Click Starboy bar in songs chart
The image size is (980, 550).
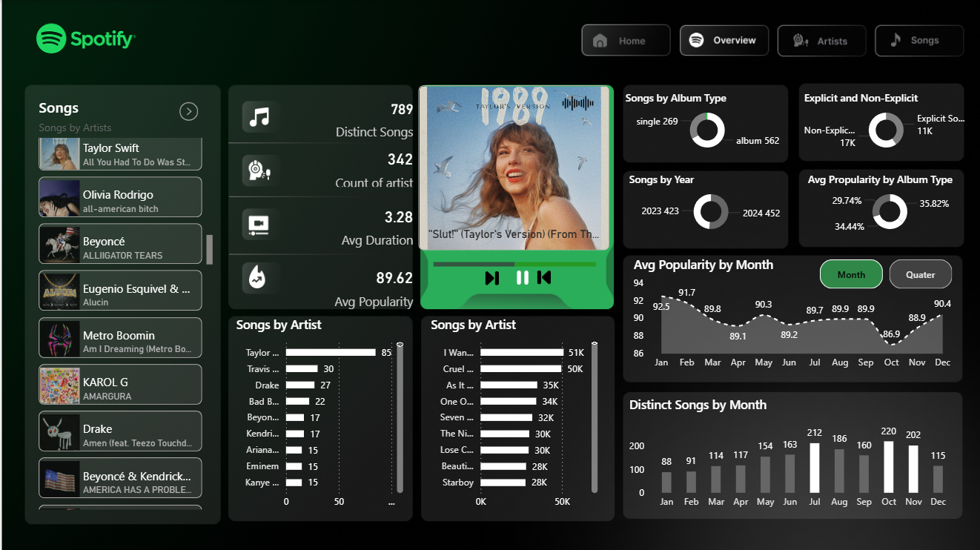[x=503, y=483]
